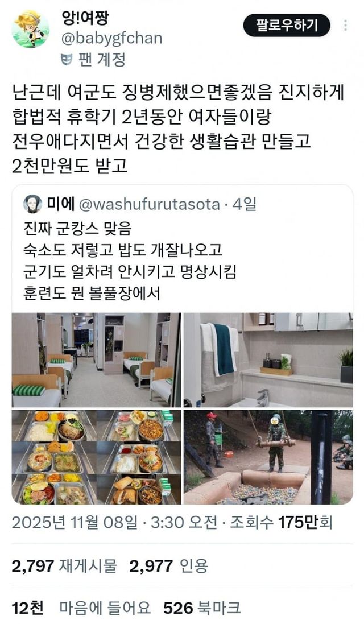Open @washufurutasota handle link
This screenshot has height=624, width=364.
pyautogui.click(x=149, y=204)
